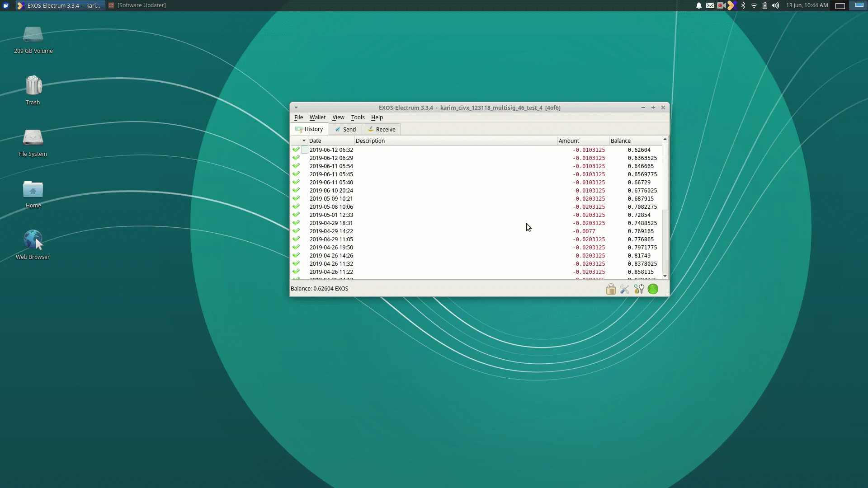
Task: Click the green network status indicator
Action: coord(653,289)
